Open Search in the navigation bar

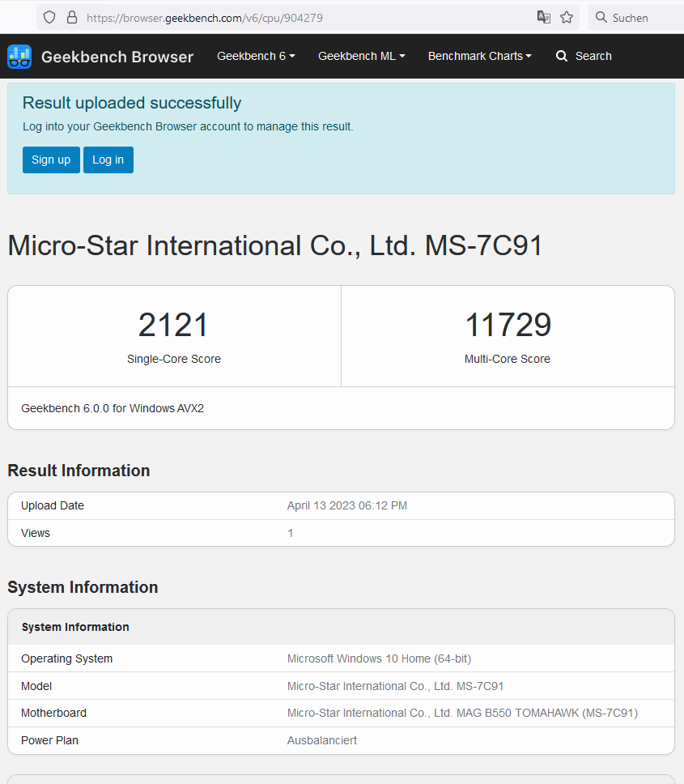584,56
